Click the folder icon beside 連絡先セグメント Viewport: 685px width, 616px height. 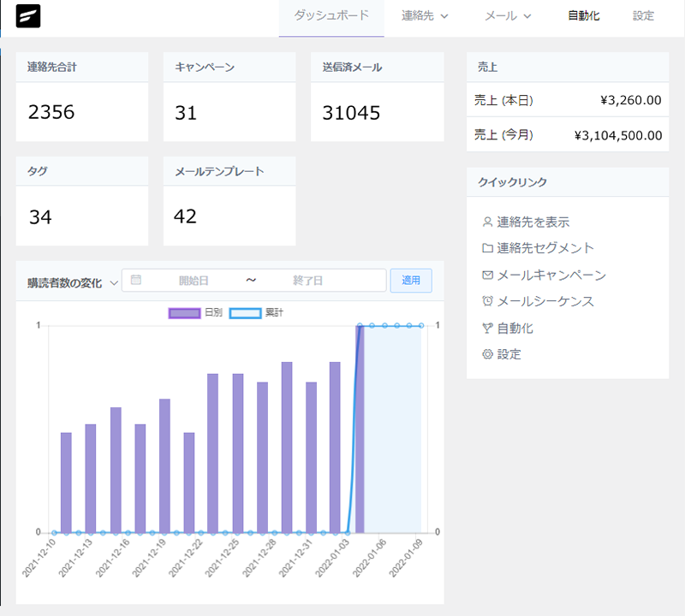point(487,248)
